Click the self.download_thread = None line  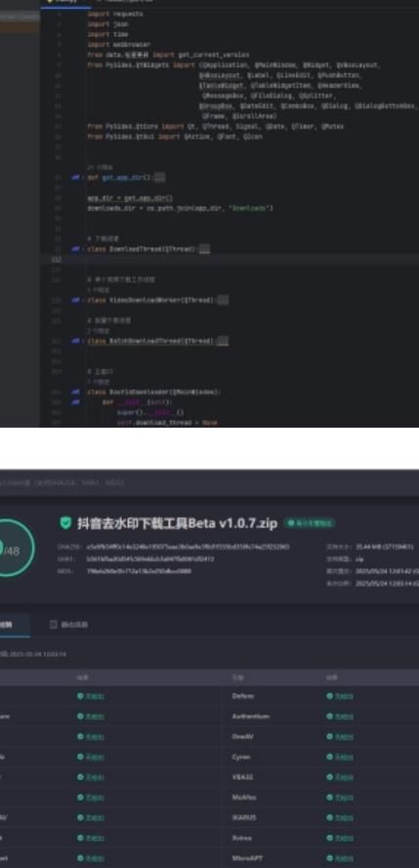tap(167, 423)
